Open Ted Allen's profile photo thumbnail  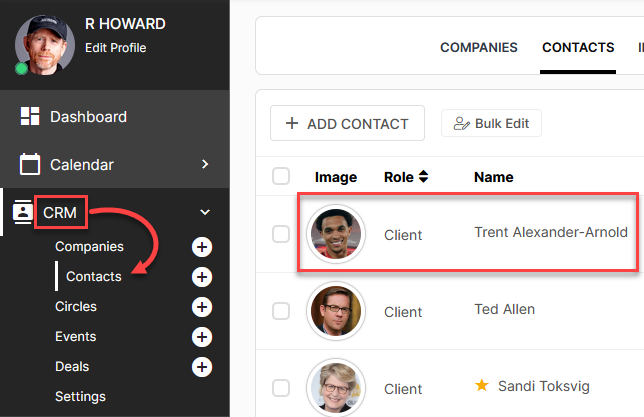coord(336,311)
